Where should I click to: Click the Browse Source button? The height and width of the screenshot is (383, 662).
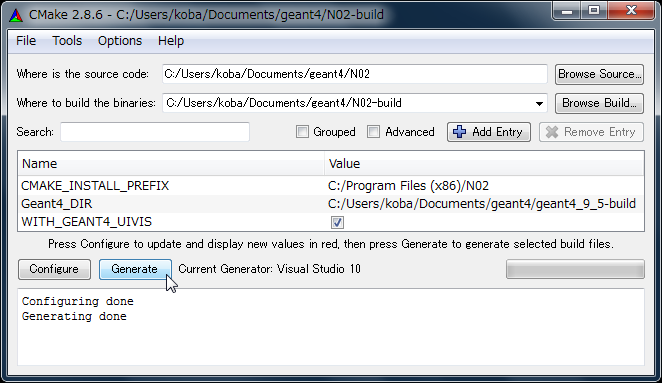click(x=599, y=74)
